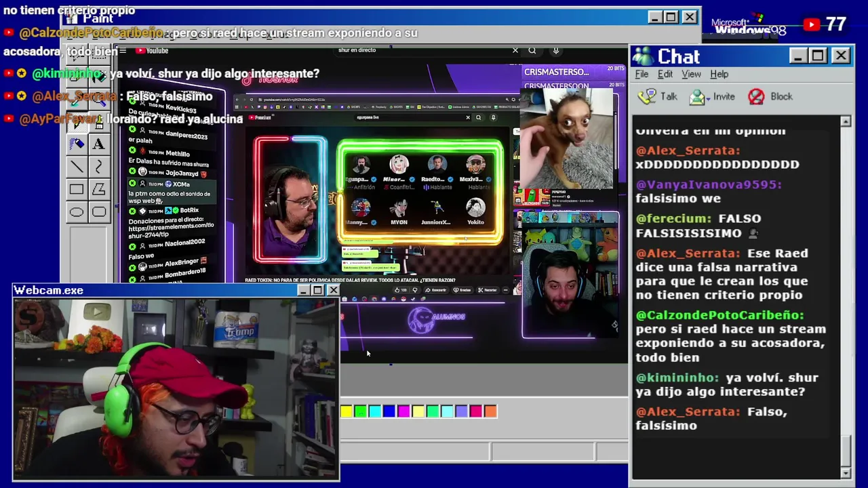The image size is (868, 488).
Task: Select the Egunpa... host avatar
Action: click(x=361, y=165)
